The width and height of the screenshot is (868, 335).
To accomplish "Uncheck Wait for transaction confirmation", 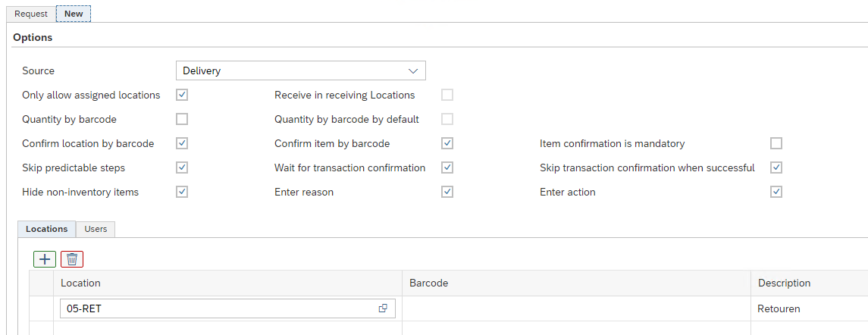I will pyautogui.click(x=447, y=167).
